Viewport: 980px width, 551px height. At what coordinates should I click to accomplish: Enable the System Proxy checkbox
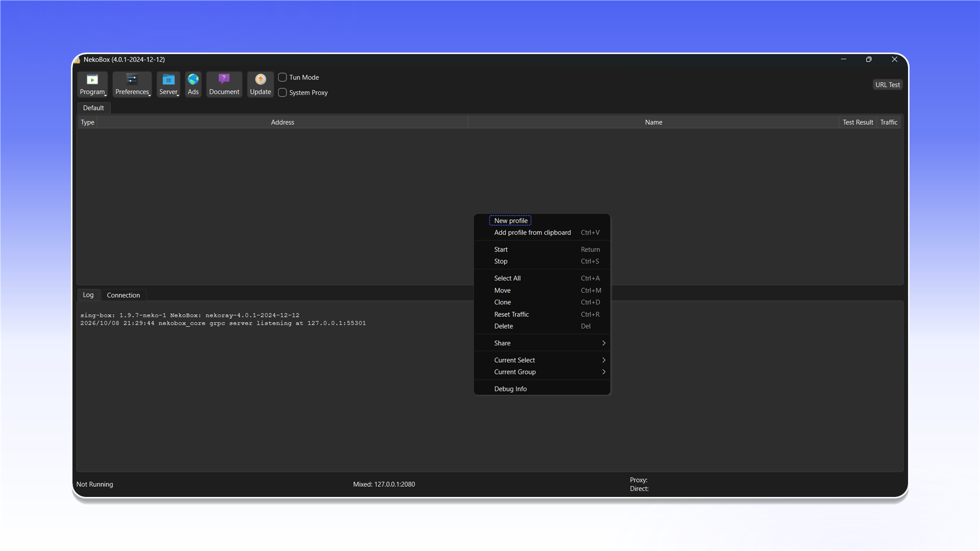pyautogui.click(x=282, y=92)
